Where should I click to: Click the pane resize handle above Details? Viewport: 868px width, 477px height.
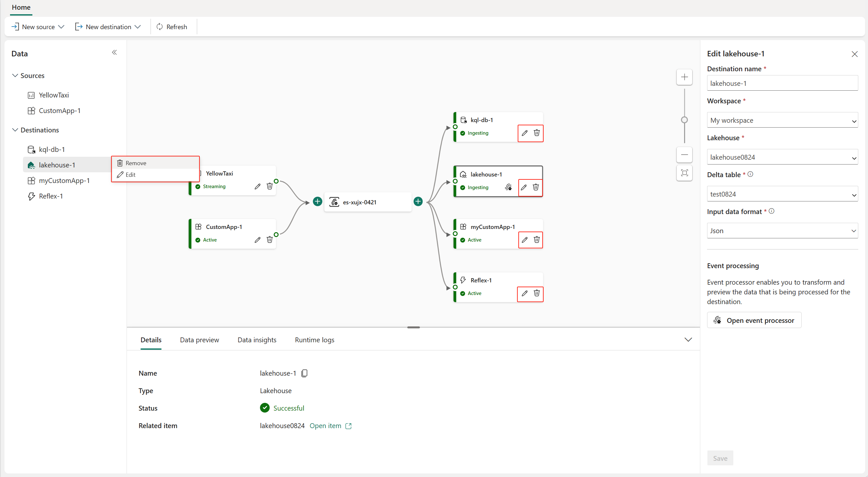(413, 327)
